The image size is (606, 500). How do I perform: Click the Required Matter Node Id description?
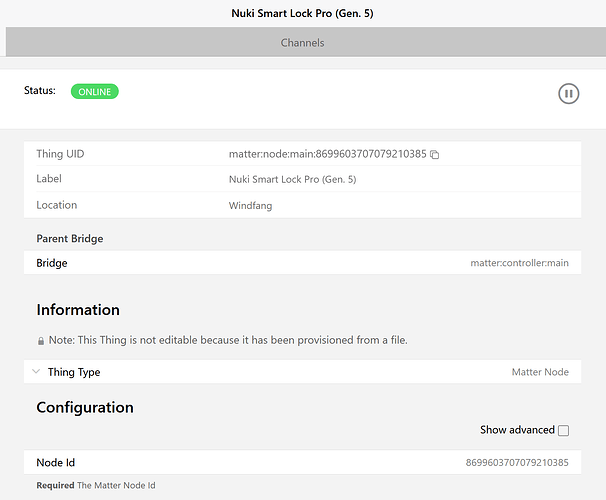pyautogui.click(x=96, y=485)
